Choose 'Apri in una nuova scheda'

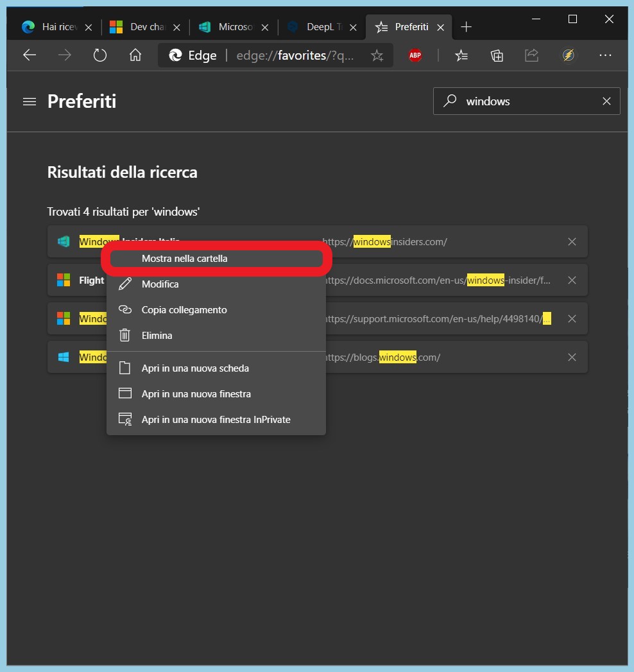click(x=216, y=368)
